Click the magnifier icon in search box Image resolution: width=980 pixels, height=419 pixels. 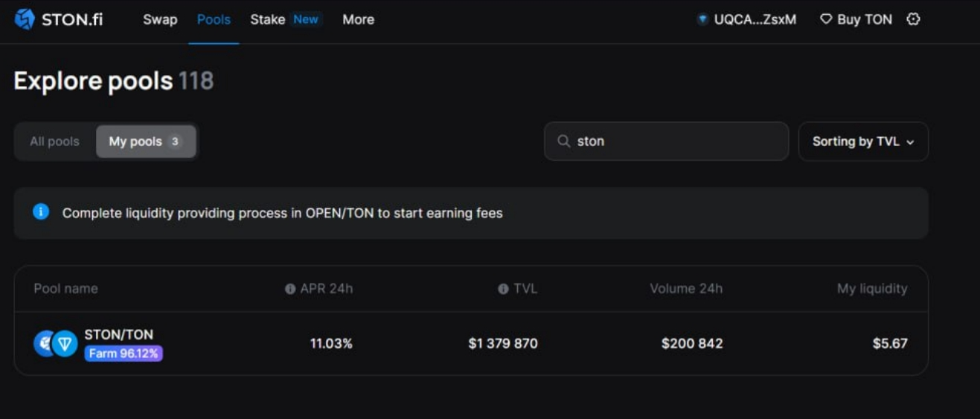(564, 141)
